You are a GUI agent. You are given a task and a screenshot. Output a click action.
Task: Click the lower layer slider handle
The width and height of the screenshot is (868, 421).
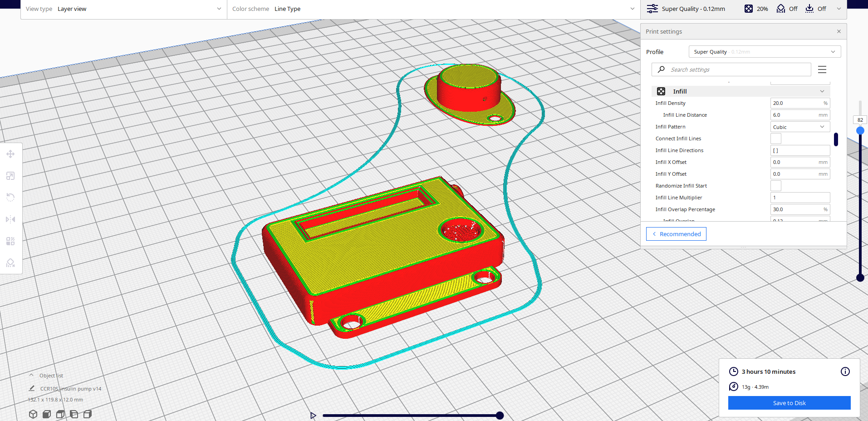(860, 277)
